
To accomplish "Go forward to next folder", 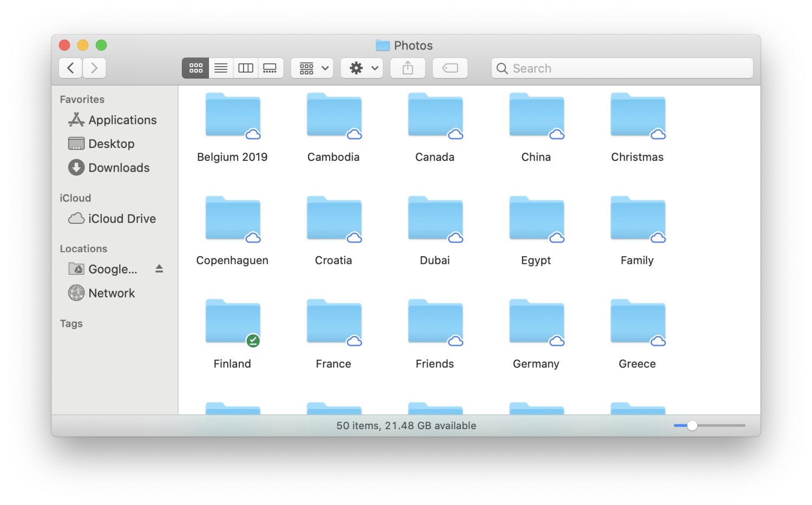I will pos(94,68).
